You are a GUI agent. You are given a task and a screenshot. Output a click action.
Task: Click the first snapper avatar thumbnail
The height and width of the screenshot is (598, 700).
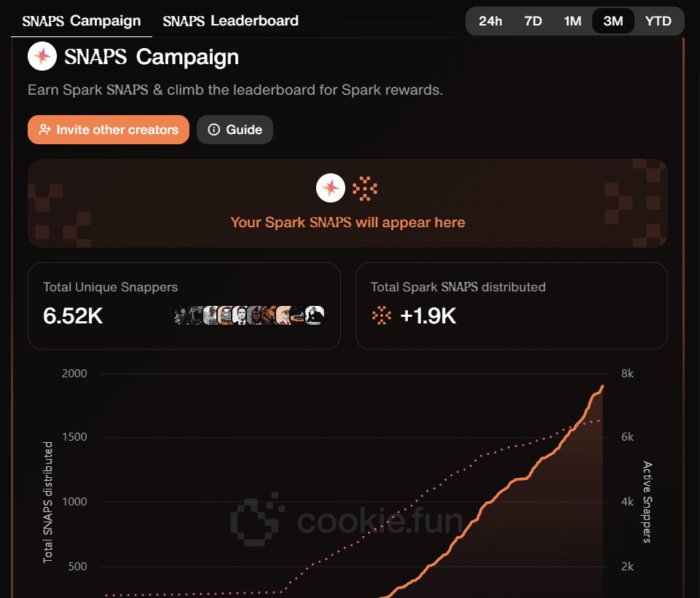coord(182,315)
